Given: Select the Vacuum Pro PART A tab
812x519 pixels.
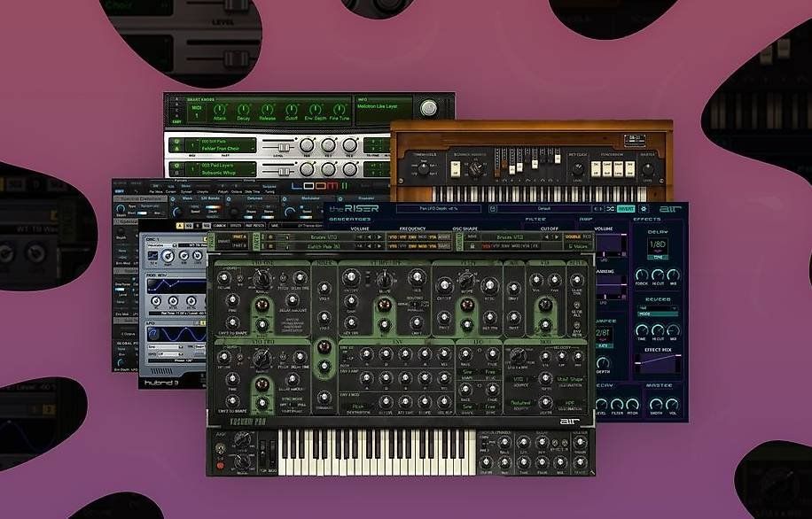Looking at the screenshot, I should tap(239, 237).
